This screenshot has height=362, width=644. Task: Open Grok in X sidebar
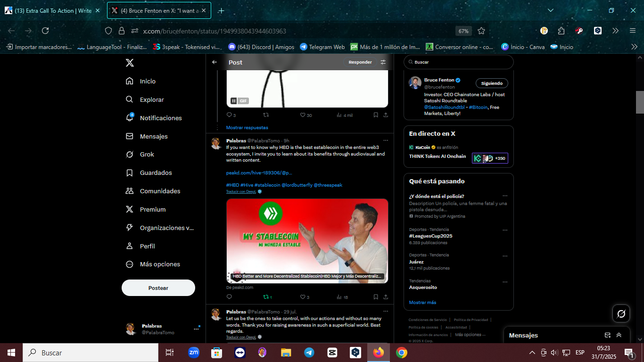tap(140, 154)
